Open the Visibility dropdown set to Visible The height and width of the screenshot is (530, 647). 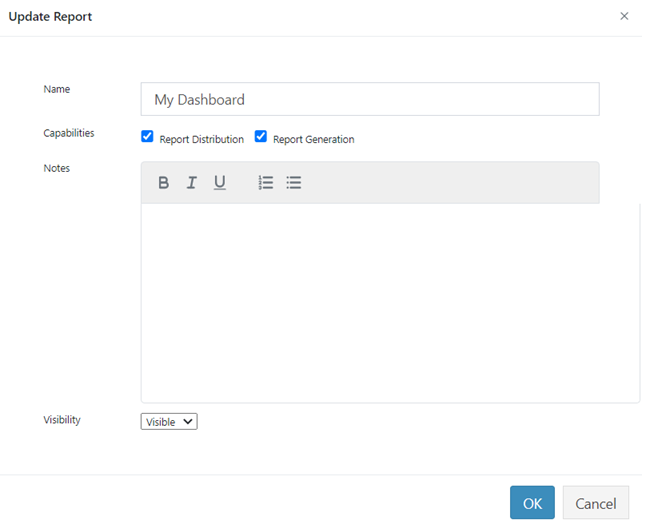[169, 422]
